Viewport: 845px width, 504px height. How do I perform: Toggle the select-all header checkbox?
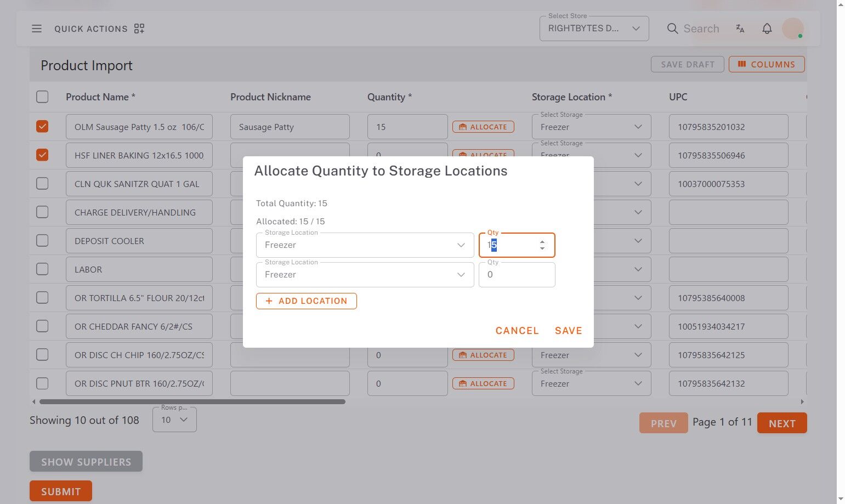[x=42, y=97]
